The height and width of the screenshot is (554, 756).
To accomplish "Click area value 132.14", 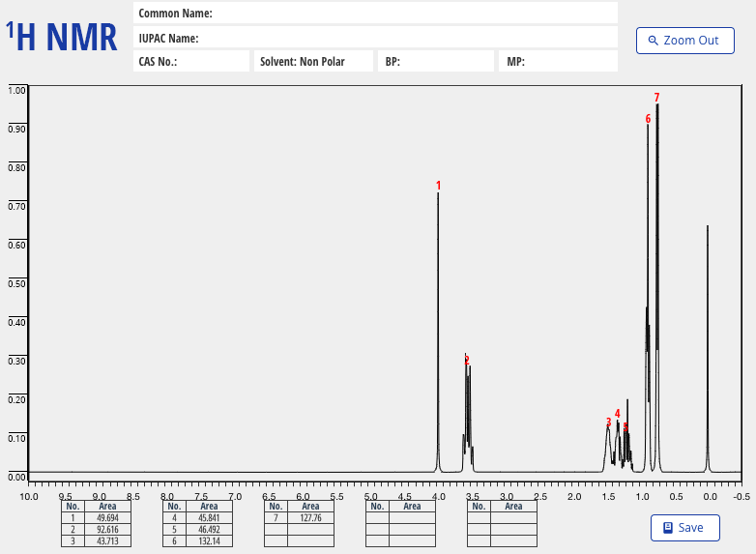I will pos(209,541).
